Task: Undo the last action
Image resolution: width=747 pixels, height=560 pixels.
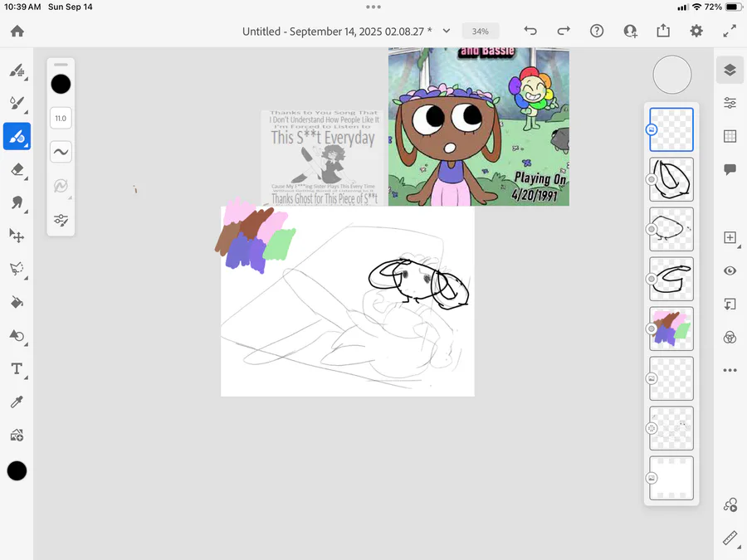Action: (530, 32)
